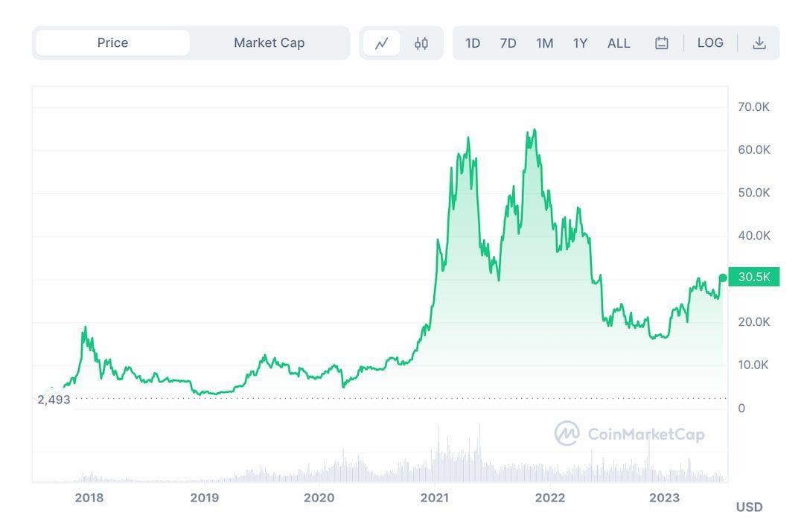
Task: Set time range to 1D
Action: coord(473,43)
